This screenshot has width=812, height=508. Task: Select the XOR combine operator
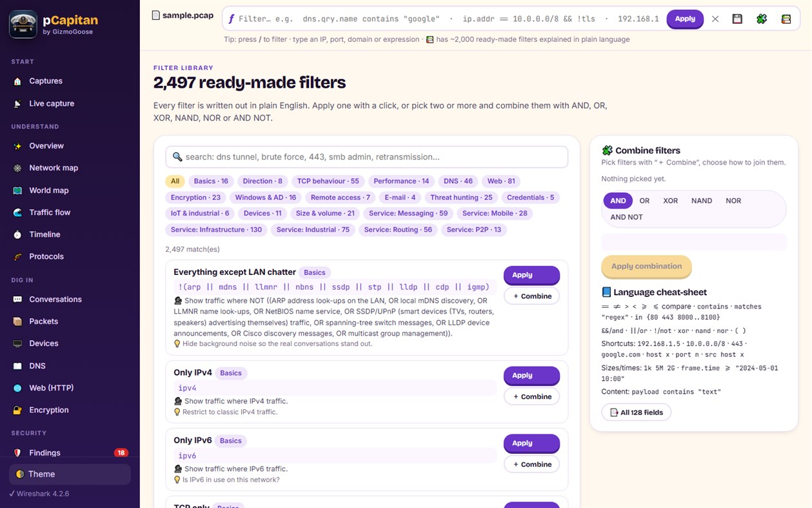pos(671,201)
